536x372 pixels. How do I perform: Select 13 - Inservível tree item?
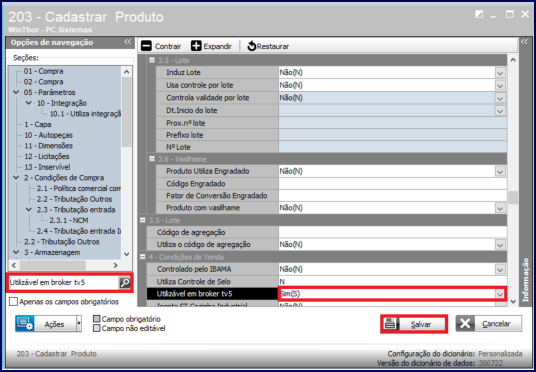click(x=47, y=167)
